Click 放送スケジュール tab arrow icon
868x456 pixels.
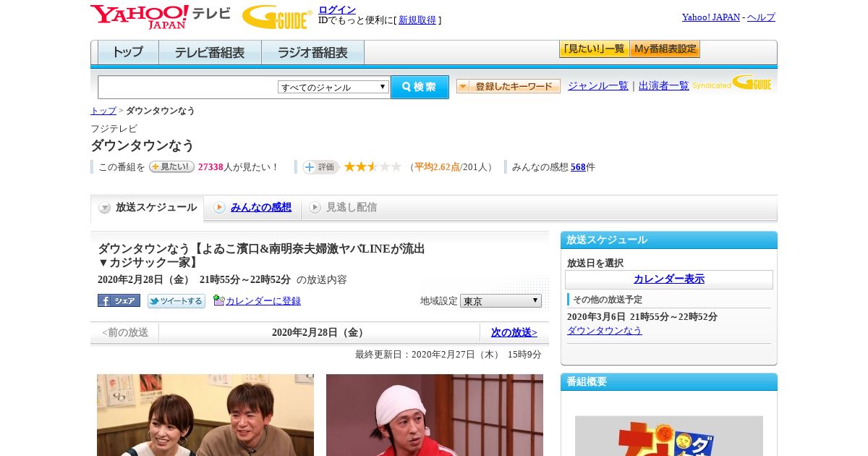(105, 208)
